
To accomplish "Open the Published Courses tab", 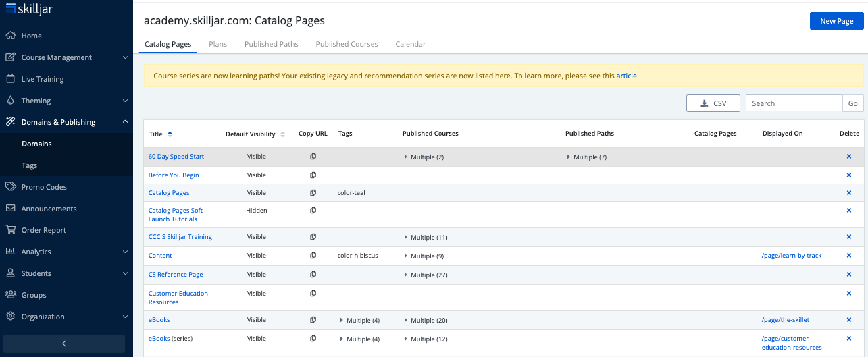I will [x=347, y=44].
